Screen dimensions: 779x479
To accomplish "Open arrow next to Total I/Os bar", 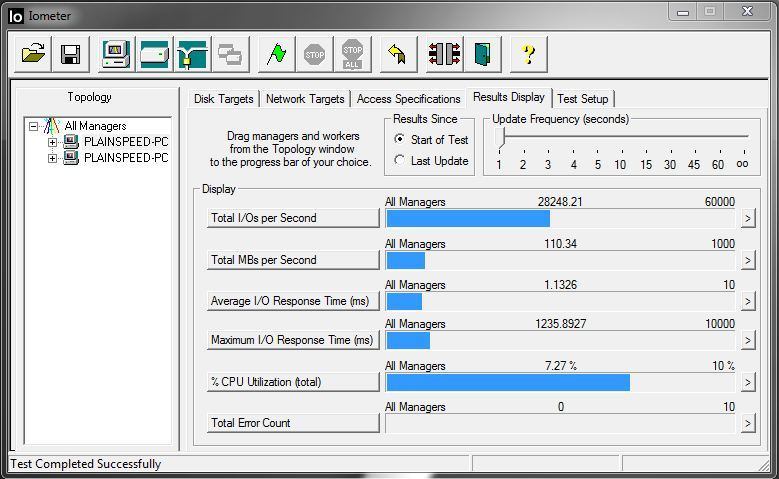I will point(748,218).
